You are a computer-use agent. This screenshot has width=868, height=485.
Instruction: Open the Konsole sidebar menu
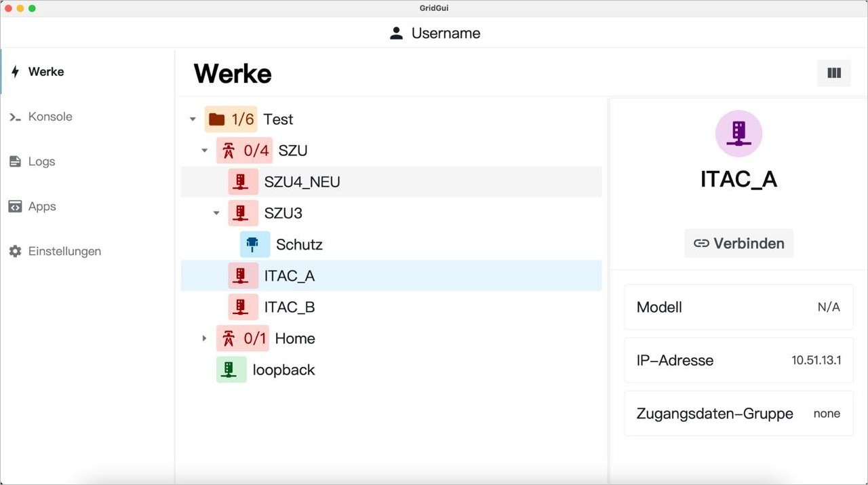point(50,117)
